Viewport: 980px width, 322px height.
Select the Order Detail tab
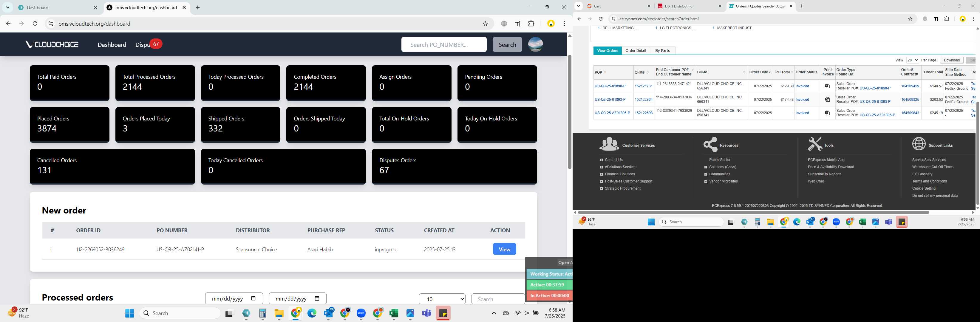(636, 51)
